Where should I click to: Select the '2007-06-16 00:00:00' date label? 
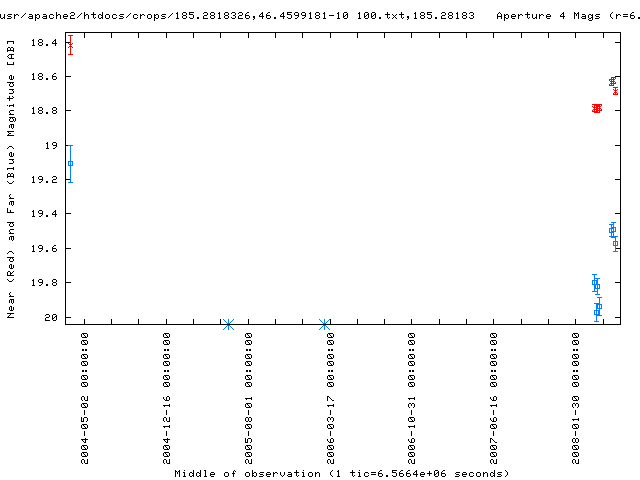(493, 398)
